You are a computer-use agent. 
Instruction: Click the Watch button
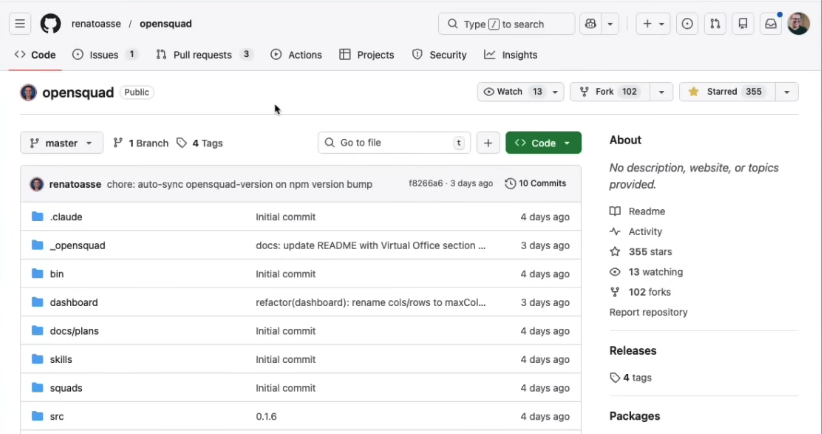[x=512, y=92]
